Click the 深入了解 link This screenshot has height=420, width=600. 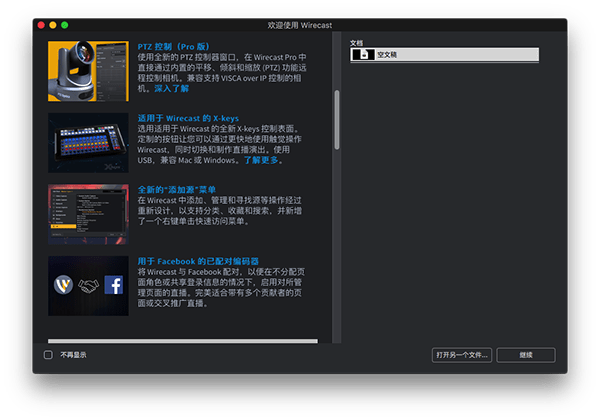tap(171, 89)
